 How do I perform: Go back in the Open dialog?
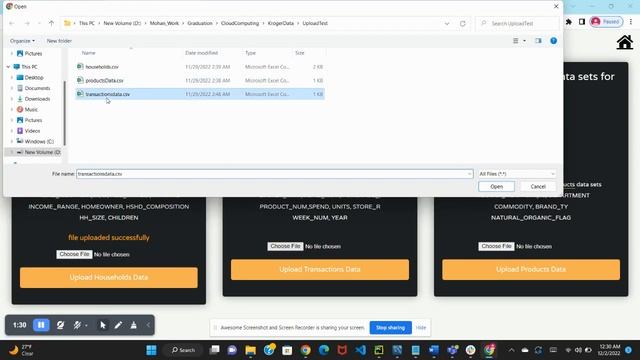(12, 23)
